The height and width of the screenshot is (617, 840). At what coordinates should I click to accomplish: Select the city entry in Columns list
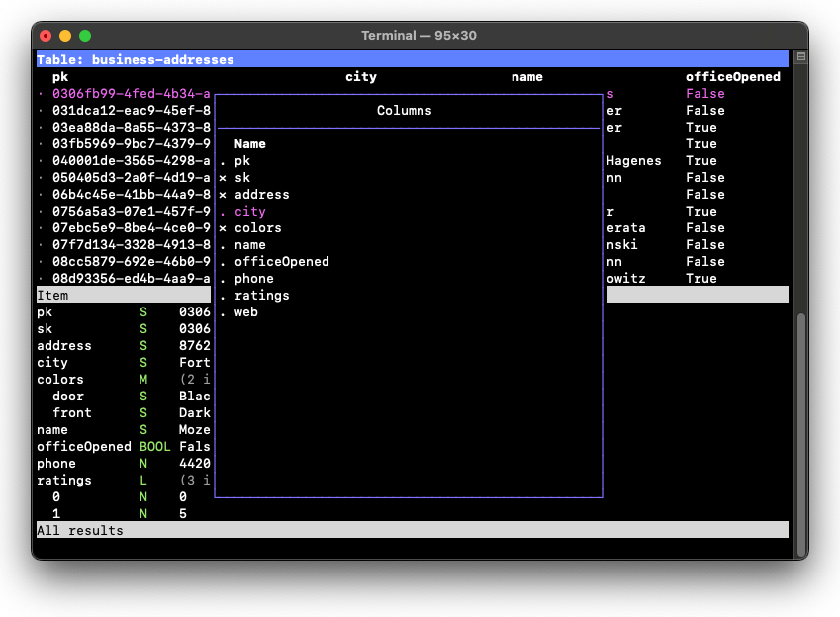tap(249, 212)
